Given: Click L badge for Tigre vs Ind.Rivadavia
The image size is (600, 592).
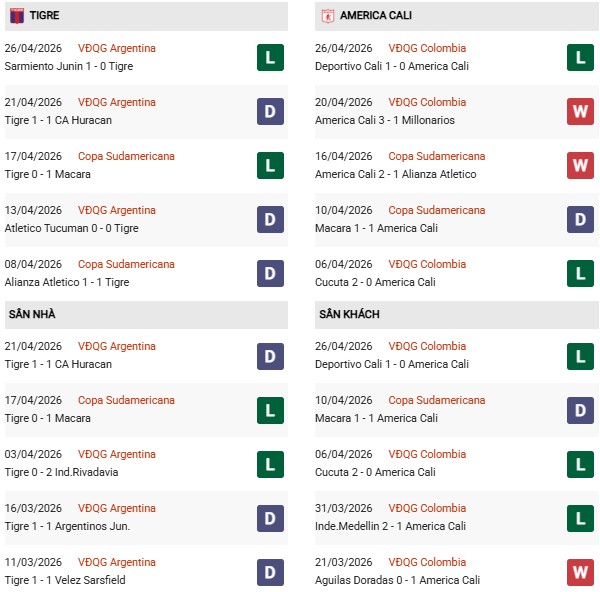Looking at the screenshot, I should point(270,463).
